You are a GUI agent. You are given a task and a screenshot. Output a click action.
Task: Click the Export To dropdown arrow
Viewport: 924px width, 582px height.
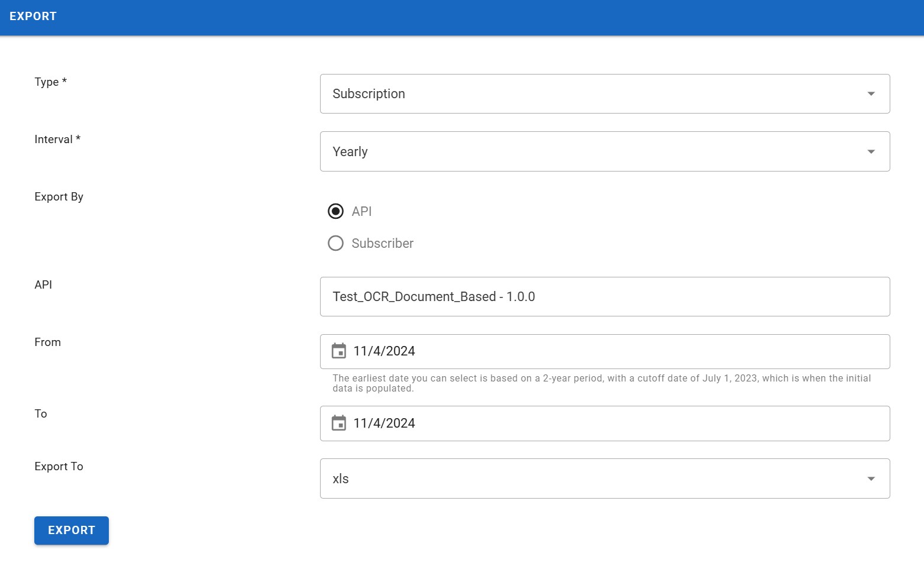click(871, 479)
